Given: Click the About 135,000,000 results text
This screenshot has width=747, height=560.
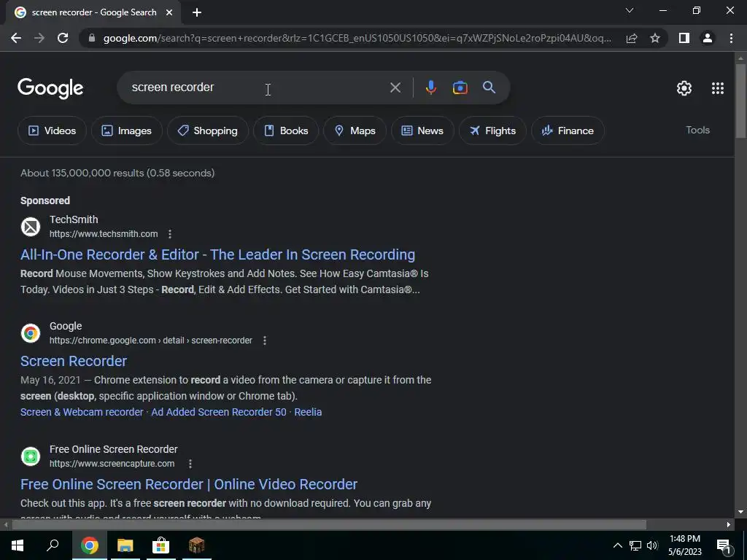Looking at the screenshot, I should point(117,173).
